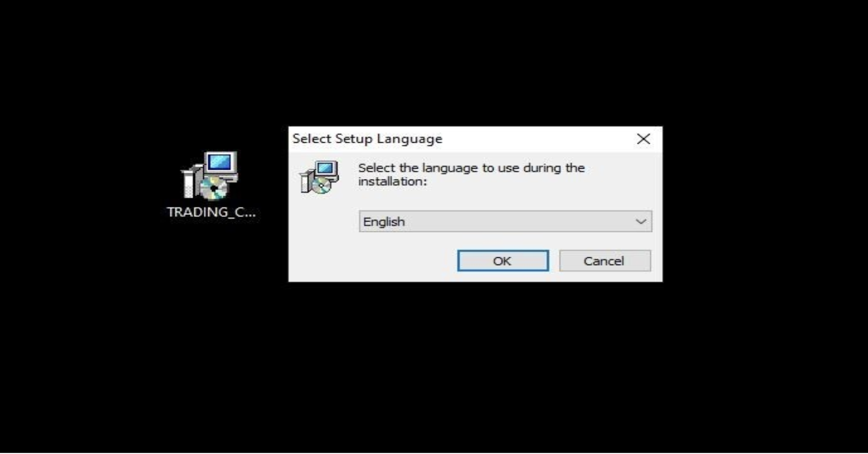Image resolution: width=868 pixels, height=454 pixels.
Task: Click the chevron at the right of English
Action: (641, 221)
